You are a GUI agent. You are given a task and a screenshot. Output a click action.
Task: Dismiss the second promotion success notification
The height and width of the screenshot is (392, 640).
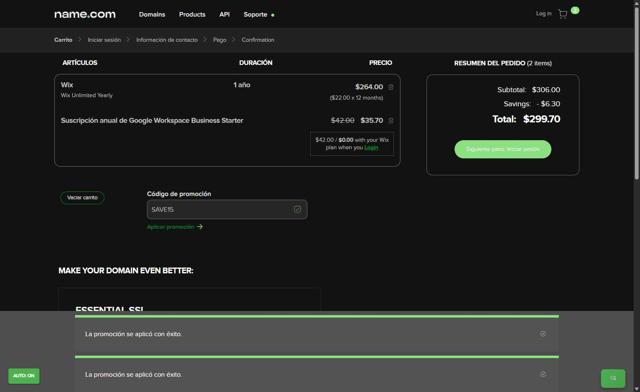click(543, 374)
